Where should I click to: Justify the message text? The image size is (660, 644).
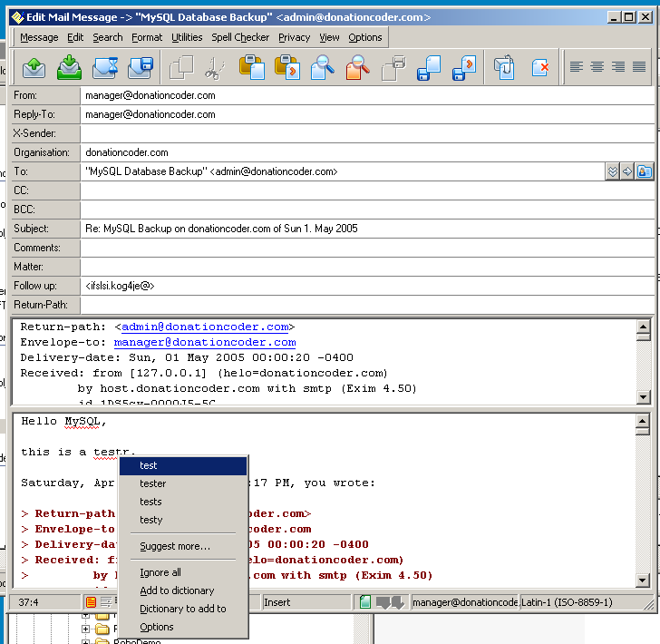pos(639,66)
